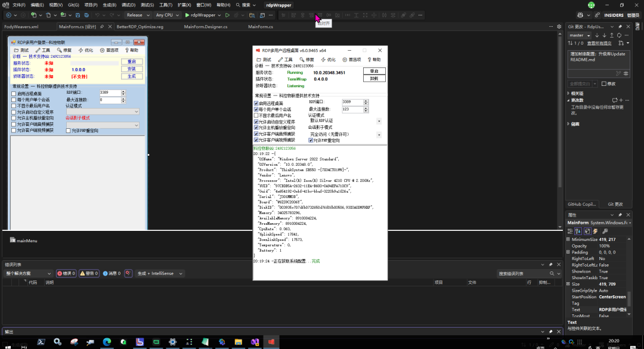The width and height of the screenshot is (644, 349).
Task: Open Microsoft Edge from taskbar
Action: tap(107, 342)
